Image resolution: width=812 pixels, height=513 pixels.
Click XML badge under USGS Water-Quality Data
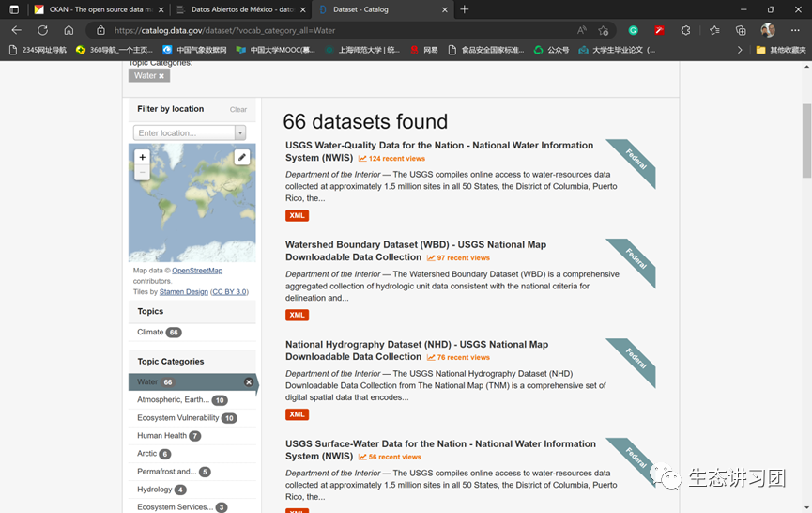[x=298, y=215]
